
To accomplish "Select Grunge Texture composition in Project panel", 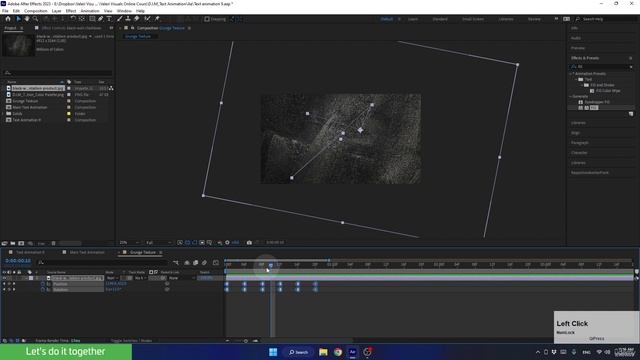I will tap(25, 101).
